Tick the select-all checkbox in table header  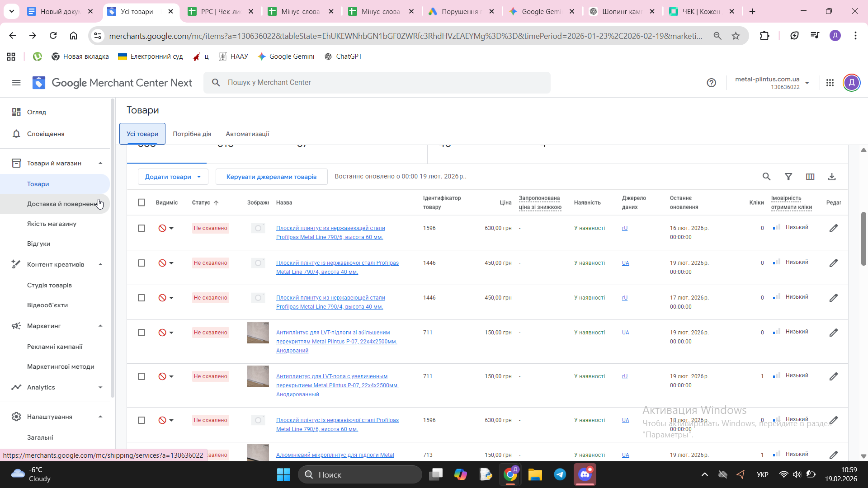[142, 202]
